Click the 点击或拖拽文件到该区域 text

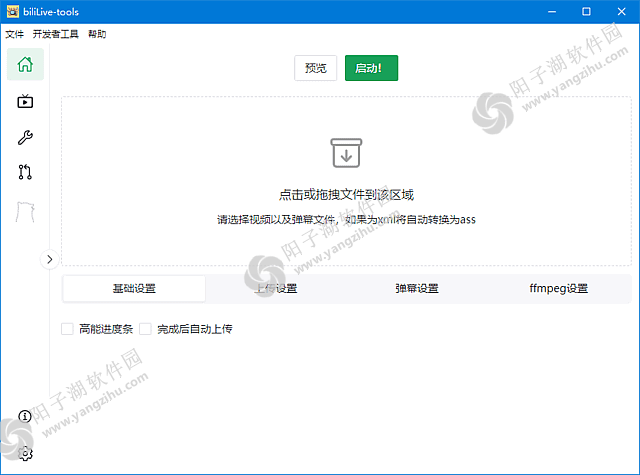[346, 195]
